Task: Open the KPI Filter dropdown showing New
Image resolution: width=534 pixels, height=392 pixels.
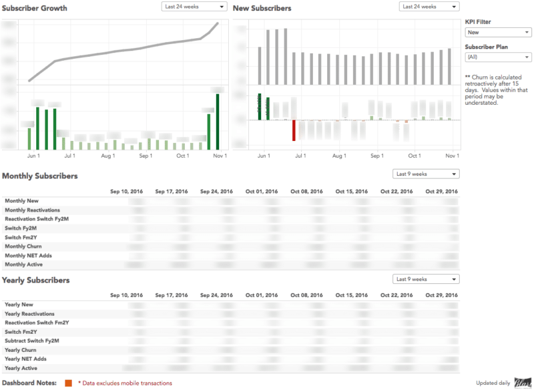Action: point(498,31)
